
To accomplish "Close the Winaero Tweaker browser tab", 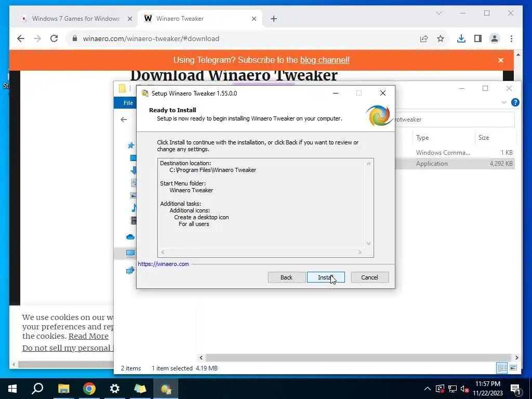I will tap(254, 19).
